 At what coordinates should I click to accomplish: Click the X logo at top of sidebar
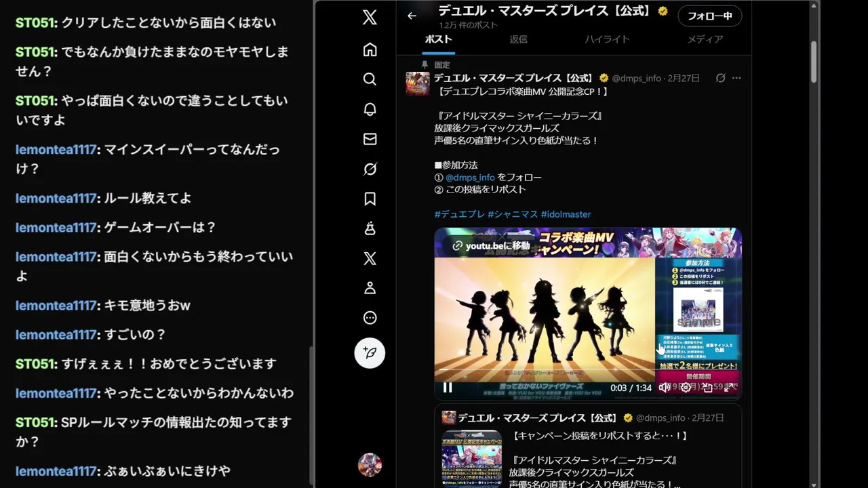coord(370,18)
